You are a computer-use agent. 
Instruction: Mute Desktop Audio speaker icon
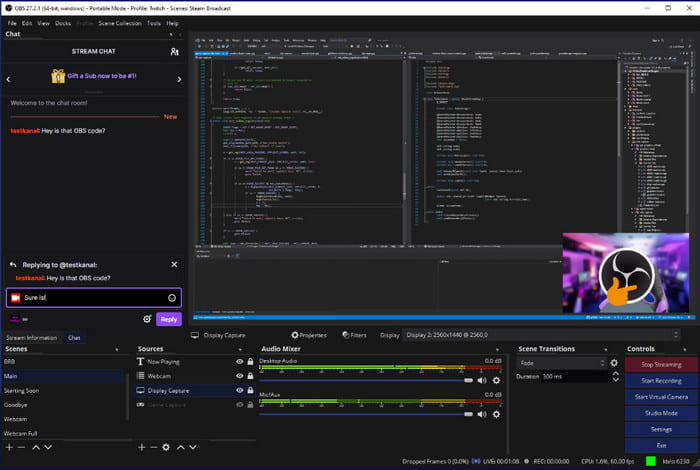point(482,381)
